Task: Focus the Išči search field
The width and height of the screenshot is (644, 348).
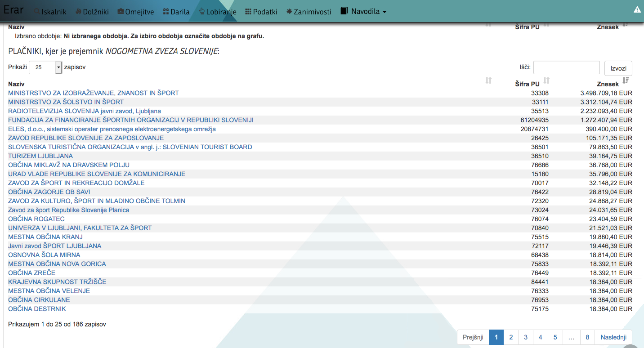Action: 567,67
